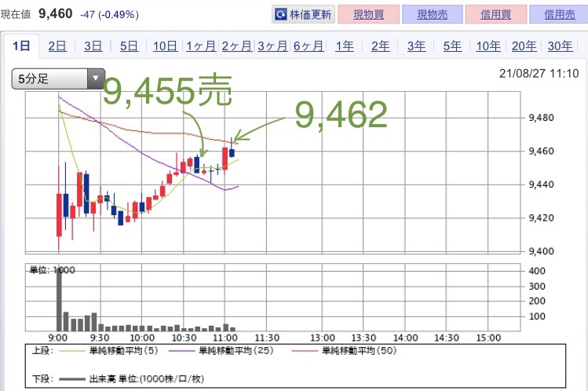Viewport: 588px width, 391px height.
Task: Switch to the 10年 chart tab
Action: point(488,46)
